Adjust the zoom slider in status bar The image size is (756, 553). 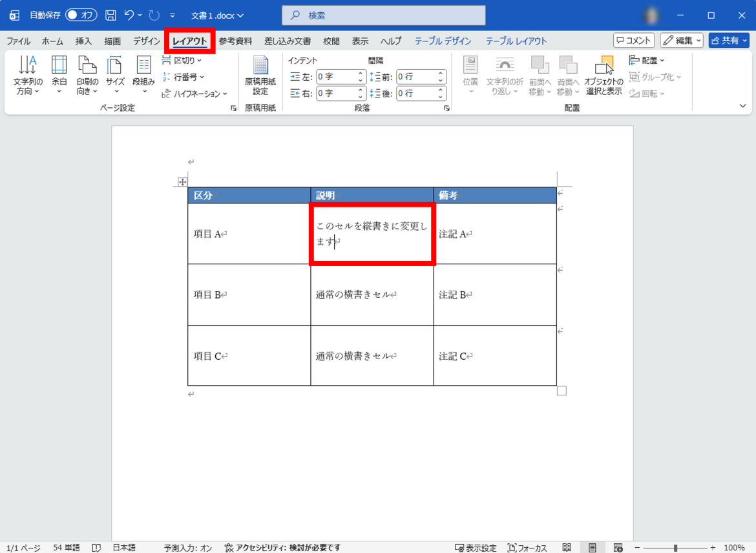pos(675,548)
